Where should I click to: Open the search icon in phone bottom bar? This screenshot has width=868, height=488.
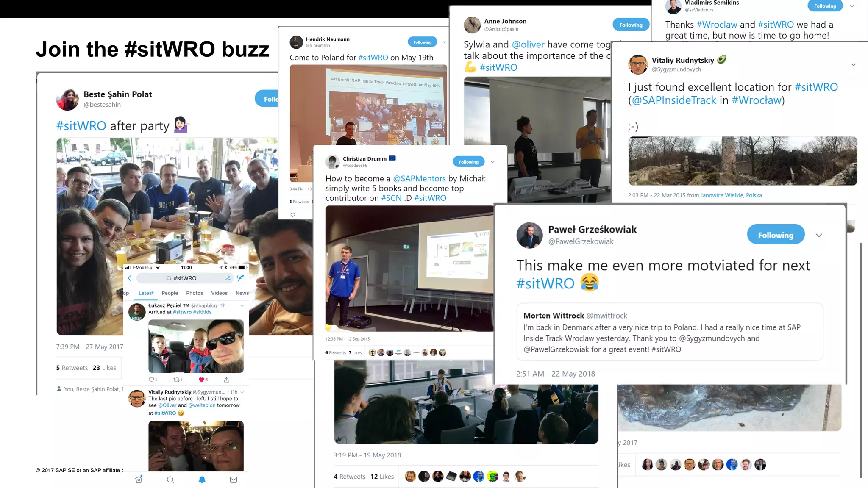click(x=170, y=480)
